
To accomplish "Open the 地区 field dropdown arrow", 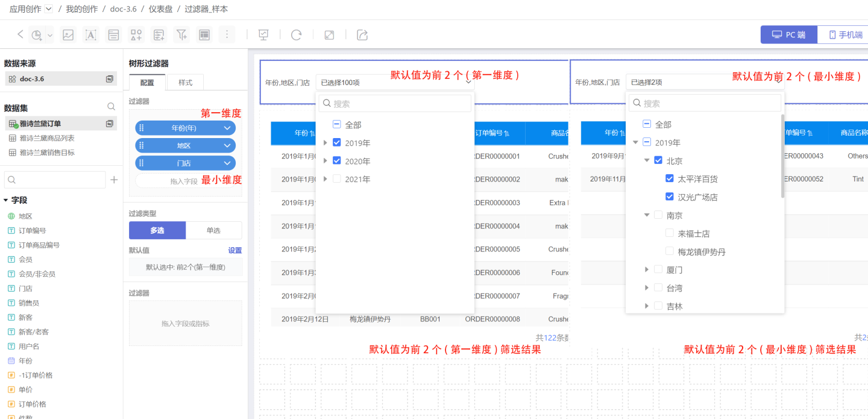I will (x=227, y=145).
